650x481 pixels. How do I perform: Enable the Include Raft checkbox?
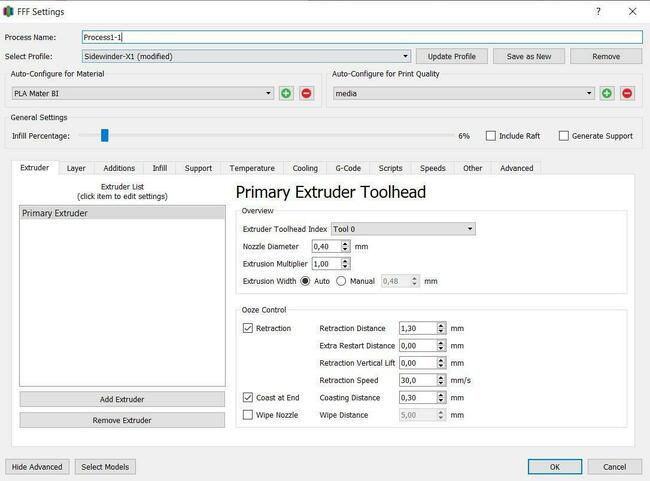[491, 136]
